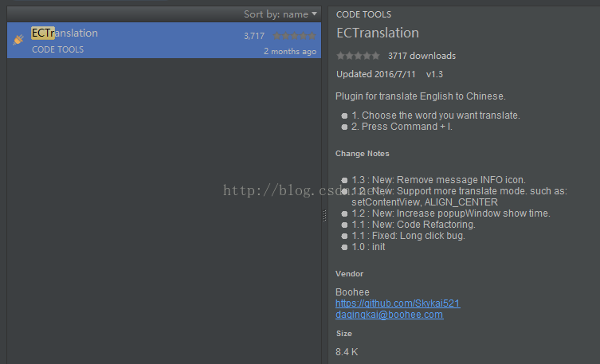Click the 8.4 K size value
Viewport: 600px width, 364px height.
pos(347,351)
